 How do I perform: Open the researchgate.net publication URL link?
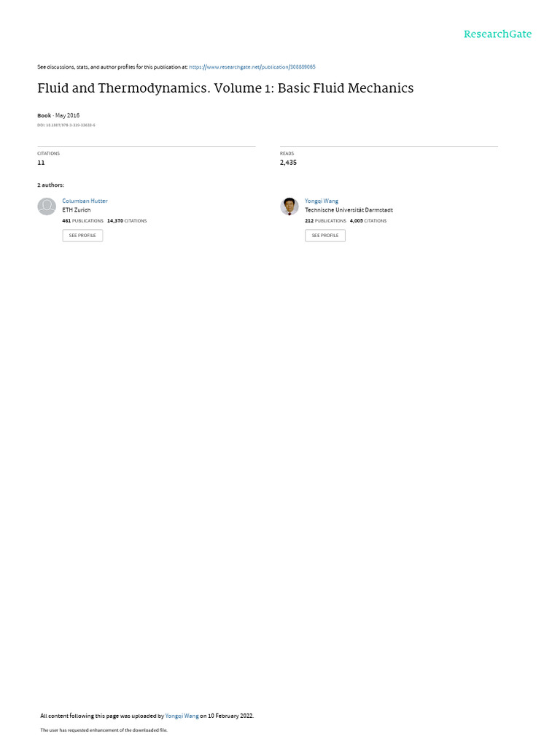(252, 67)
